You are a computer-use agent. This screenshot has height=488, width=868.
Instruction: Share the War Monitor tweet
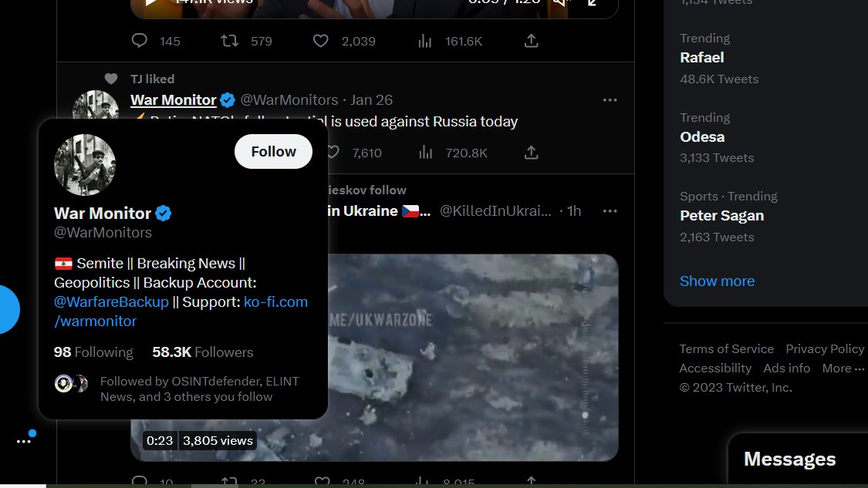532,153
